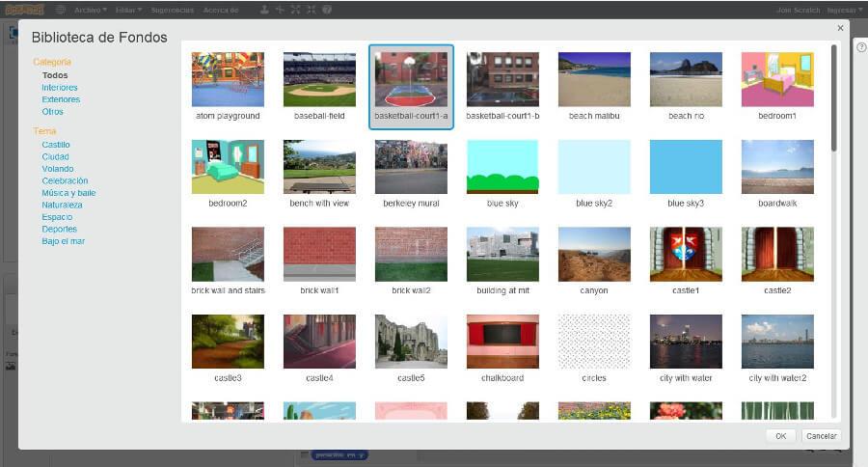
Task: Click the help question mark at right edge
Action: (861, 47)
